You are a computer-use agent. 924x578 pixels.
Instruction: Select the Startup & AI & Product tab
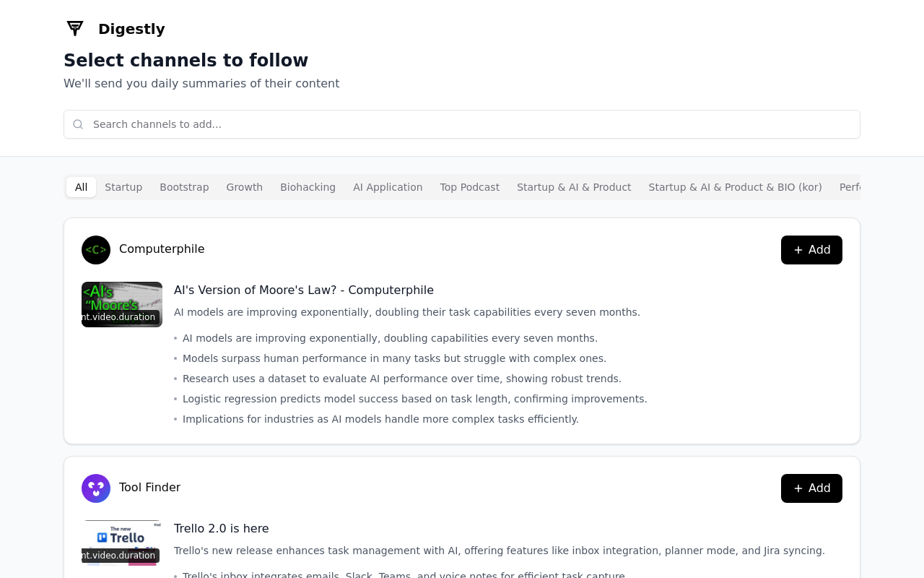[x=574, y=187]
